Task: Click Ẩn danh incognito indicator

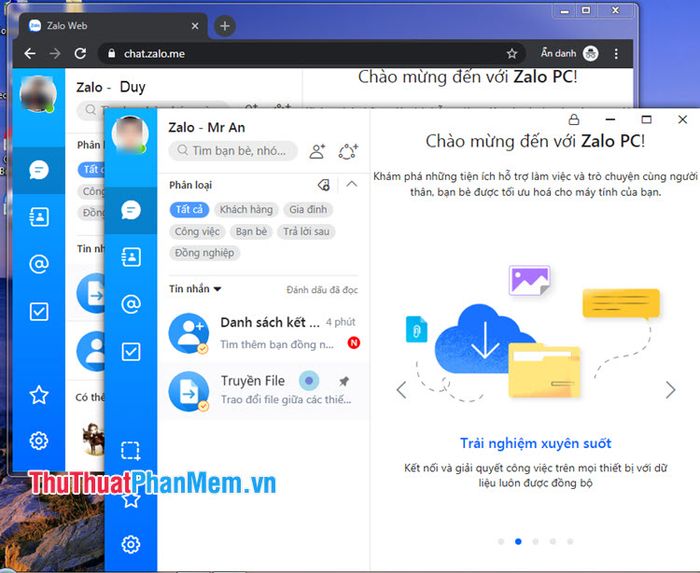Action: [x=569, y=54]
